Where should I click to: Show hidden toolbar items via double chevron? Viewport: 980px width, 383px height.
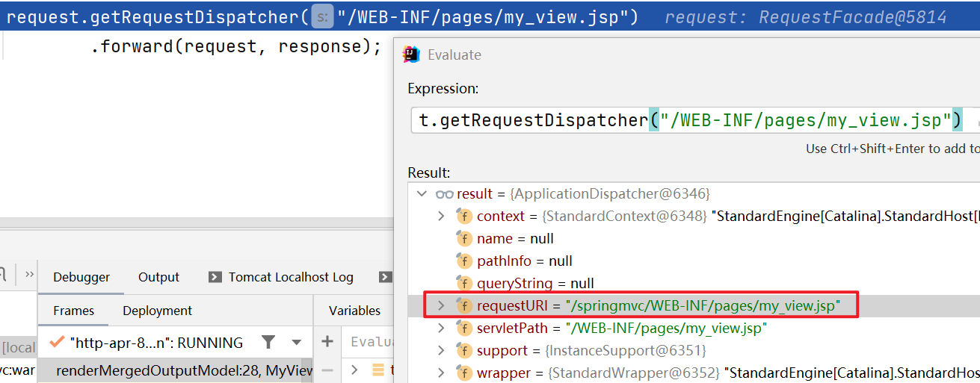(x=29, y=275)
